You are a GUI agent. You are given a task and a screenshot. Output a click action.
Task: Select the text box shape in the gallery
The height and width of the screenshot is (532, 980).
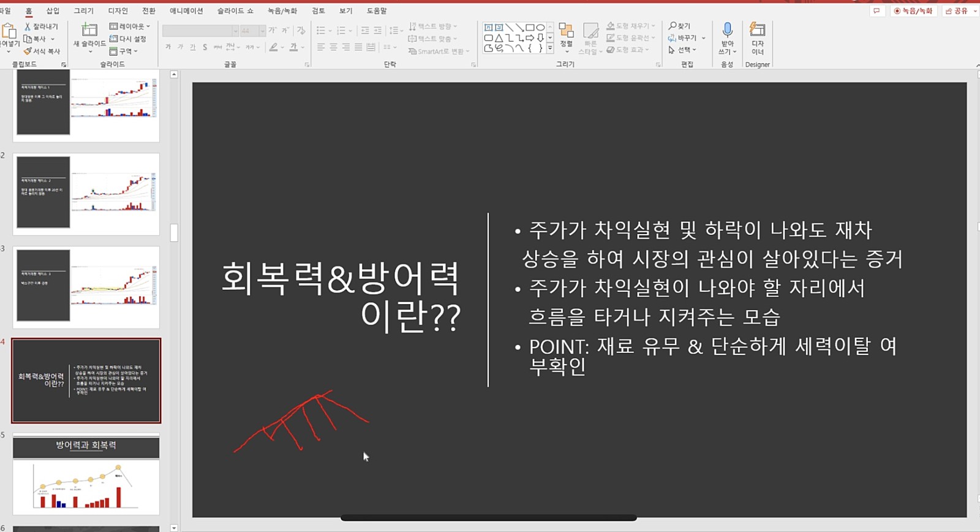click(x=488, y=28)
